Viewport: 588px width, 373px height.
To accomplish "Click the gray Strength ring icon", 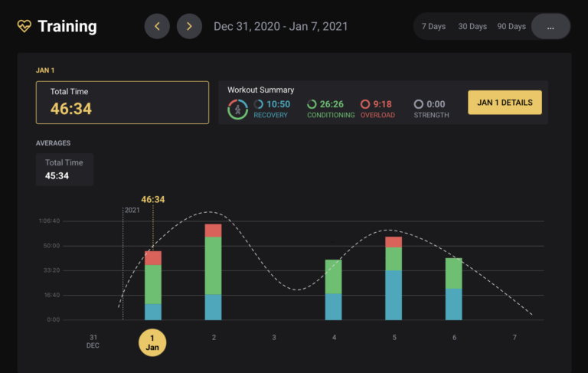I will 418,104.
